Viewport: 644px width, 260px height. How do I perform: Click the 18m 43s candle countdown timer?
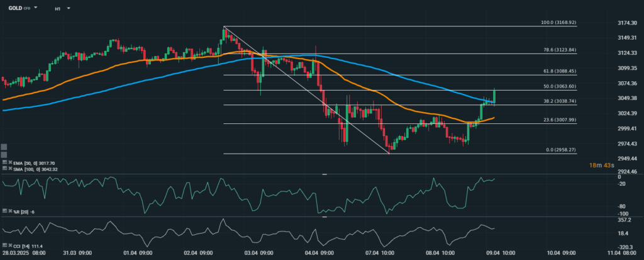point(603,165)
